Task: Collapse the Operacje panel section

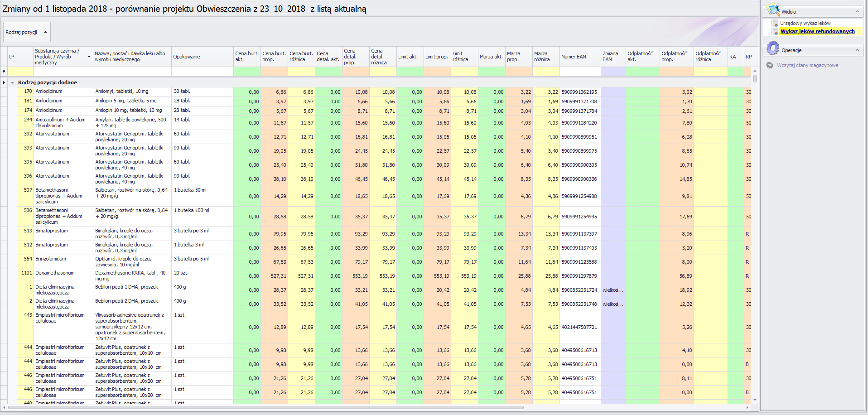Action: click(857, 50)
